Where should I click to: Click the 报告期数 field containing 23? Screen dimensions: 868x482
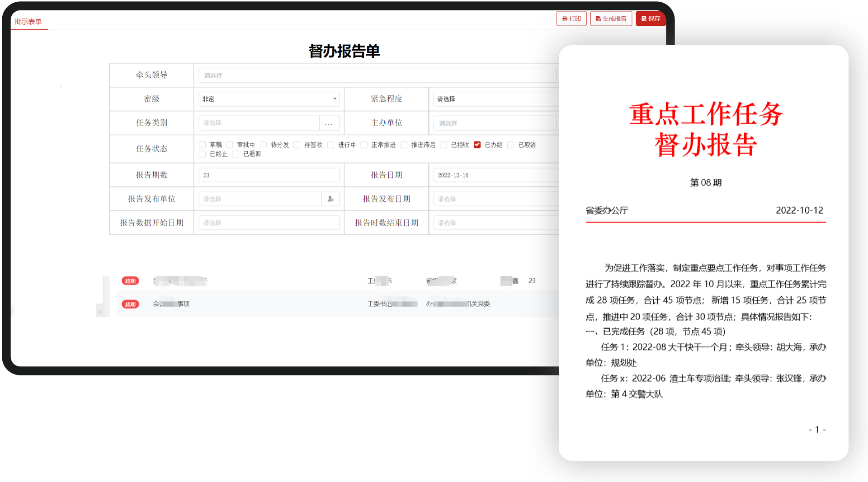pos(269,175)
